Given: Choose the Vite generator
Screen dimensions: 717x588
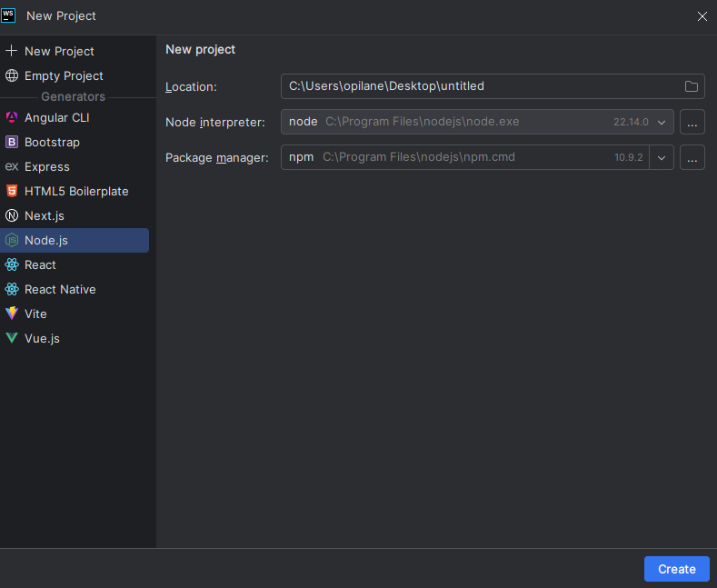Looking at the screenshot, I should [75, 314].
